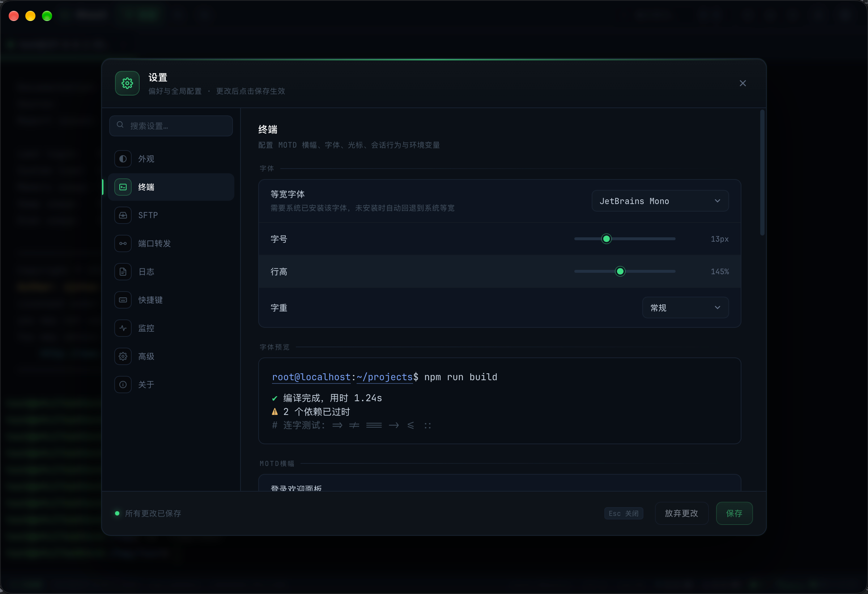
Task: Click 放弃更改 discard changes button
Action: click(681, 513)
